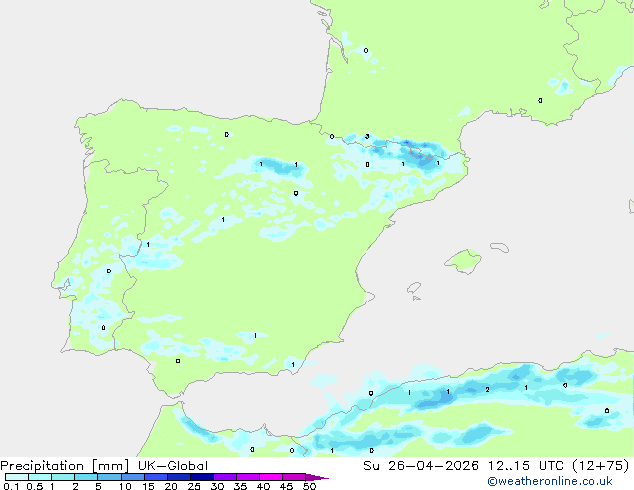Click Menorca island outline on the map
Viewport: 634px width, 490px height.
point(500,247)
